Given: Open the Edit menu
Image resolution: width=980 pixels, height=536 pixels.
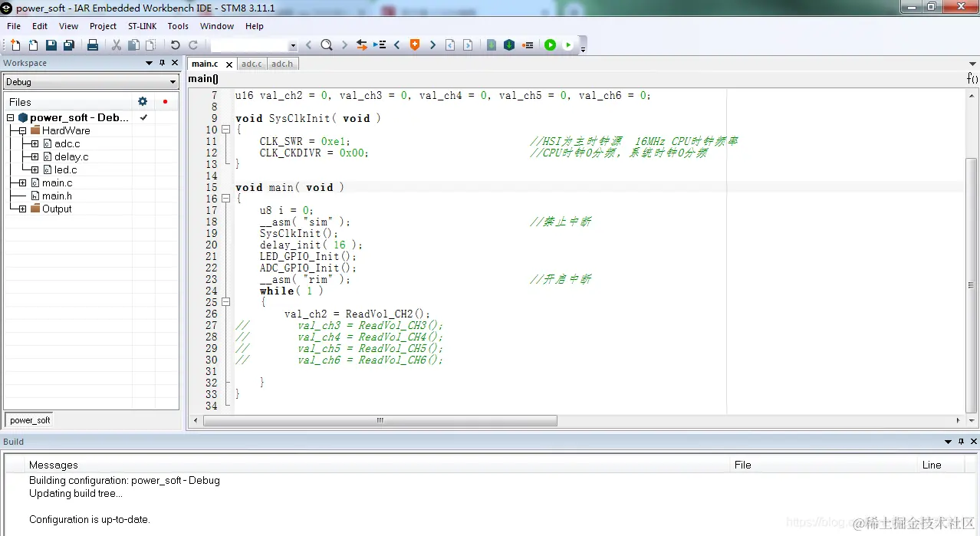Looking at the screenshot, I should pyautogui.click(x=40, y=26).
